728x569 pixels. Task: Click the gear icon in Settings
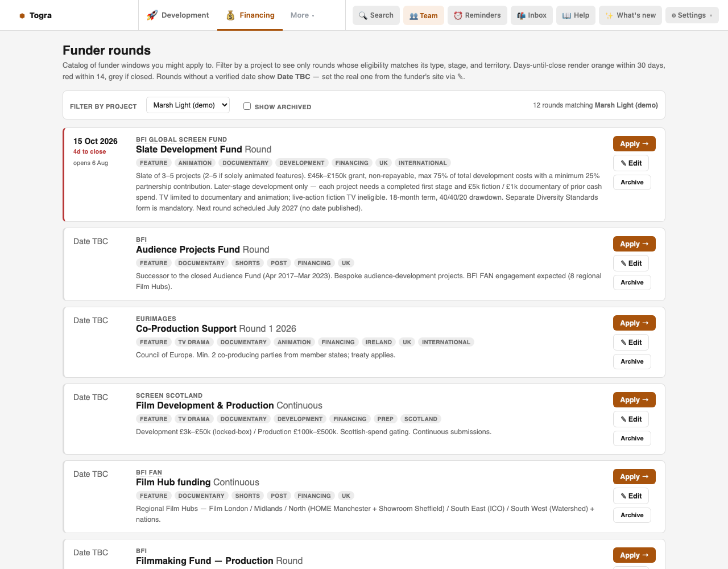[673, 15]
